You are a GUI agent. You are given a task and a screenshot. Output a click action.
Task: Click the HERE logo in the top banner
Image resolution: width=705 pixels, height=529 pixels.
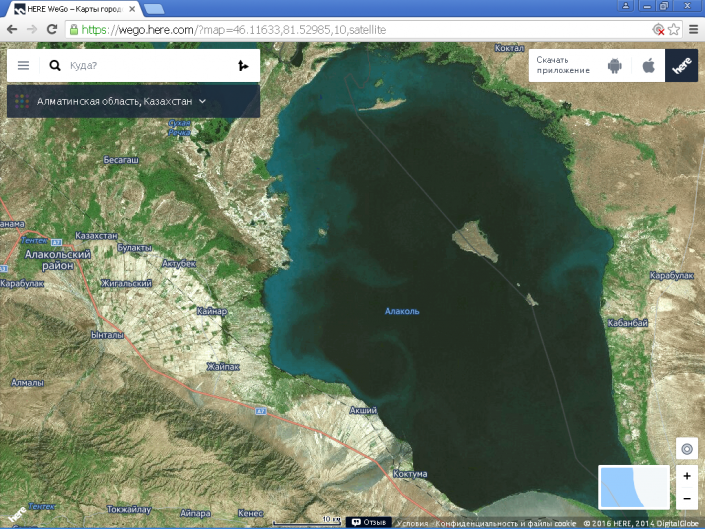[681, 66]
